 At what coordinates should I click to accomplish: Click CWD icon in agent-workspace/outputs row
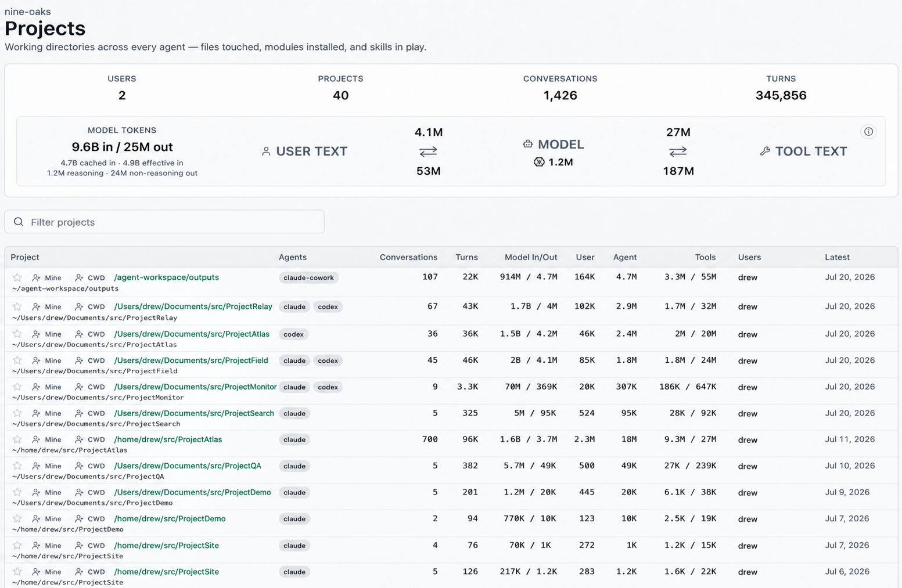point(79,277)
